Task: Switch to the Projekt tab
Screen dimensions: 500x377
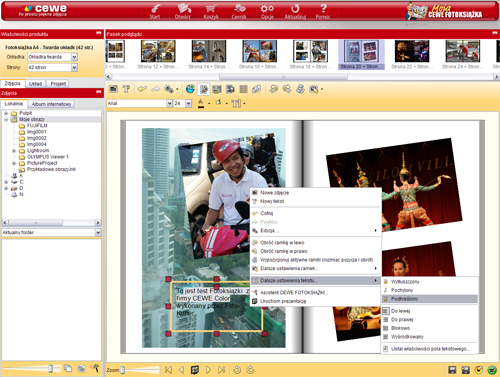Action: (x=58, y=84)
